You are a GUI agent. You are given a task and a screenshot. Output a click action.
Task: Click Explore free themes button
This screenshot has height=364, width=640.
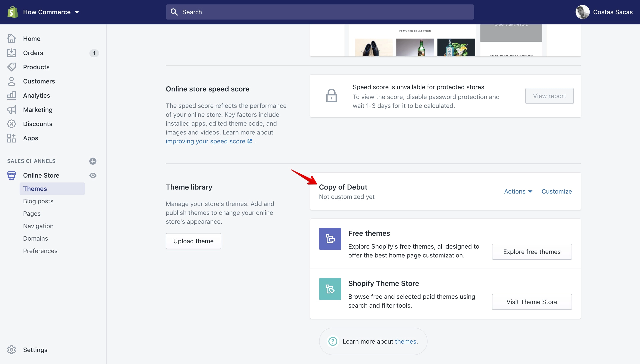(532, 252)
